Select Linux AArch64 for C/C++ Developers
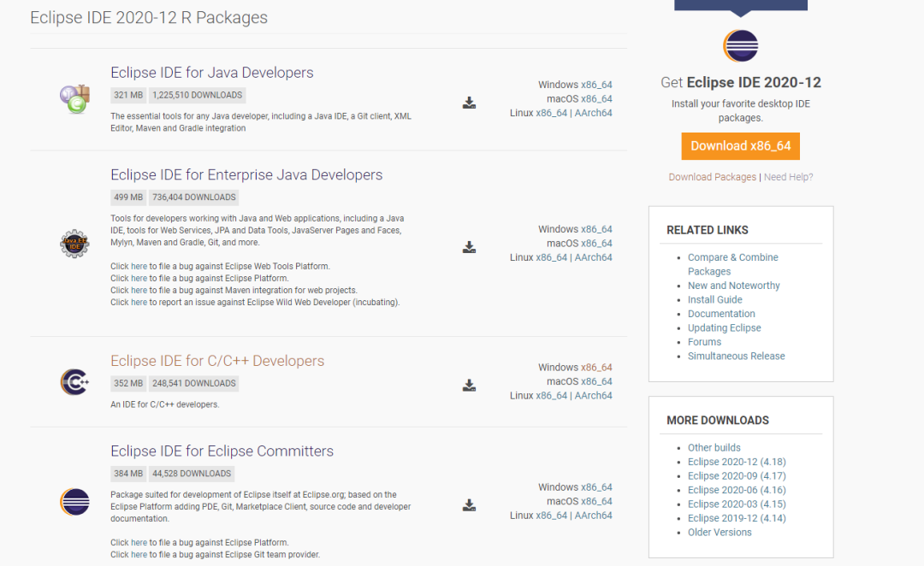This screenshot has width=924, height=566. pyautogui.click(x=594, y=396)
